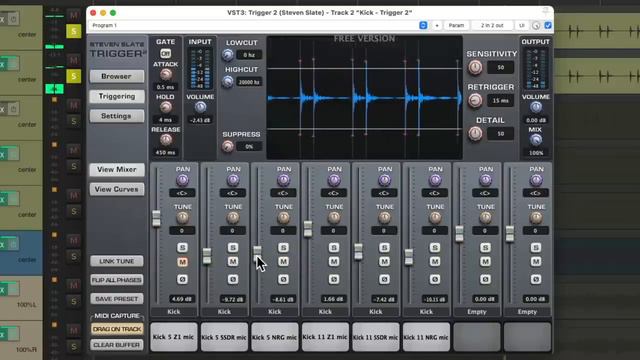Open the Param menu
Screen dimensions: 640x360
(x=456, y=25)
